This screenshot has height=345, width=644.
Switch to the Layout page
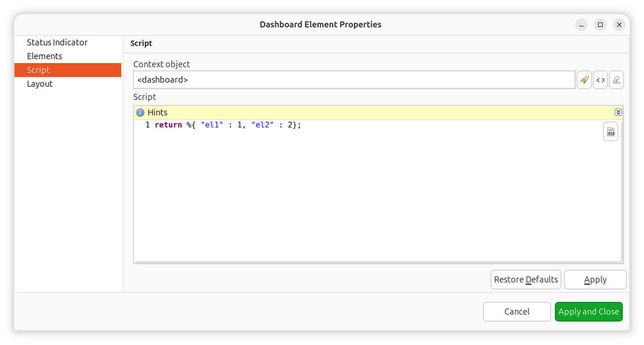click(x=40, y=83)
